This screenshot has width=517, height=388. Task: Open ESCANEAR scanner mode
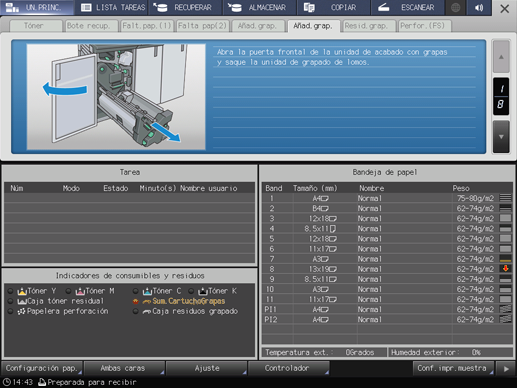(408, 7)
